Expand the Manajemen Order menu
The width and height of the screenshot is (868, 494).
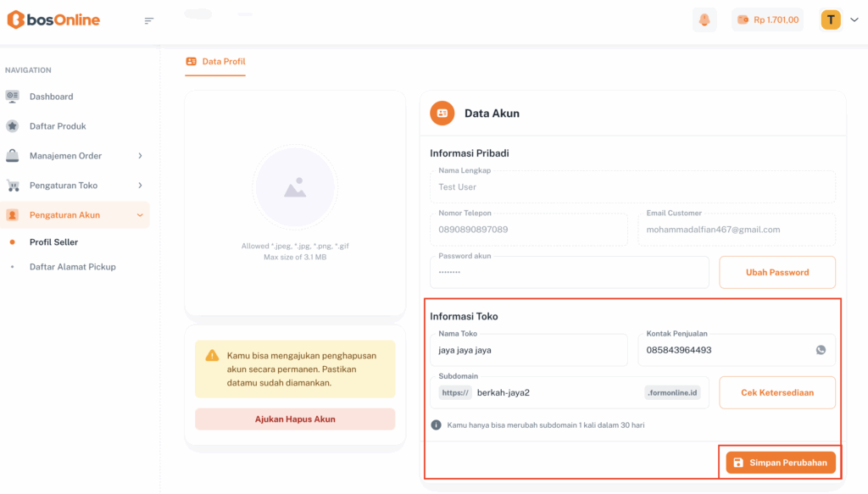point(75,156)
